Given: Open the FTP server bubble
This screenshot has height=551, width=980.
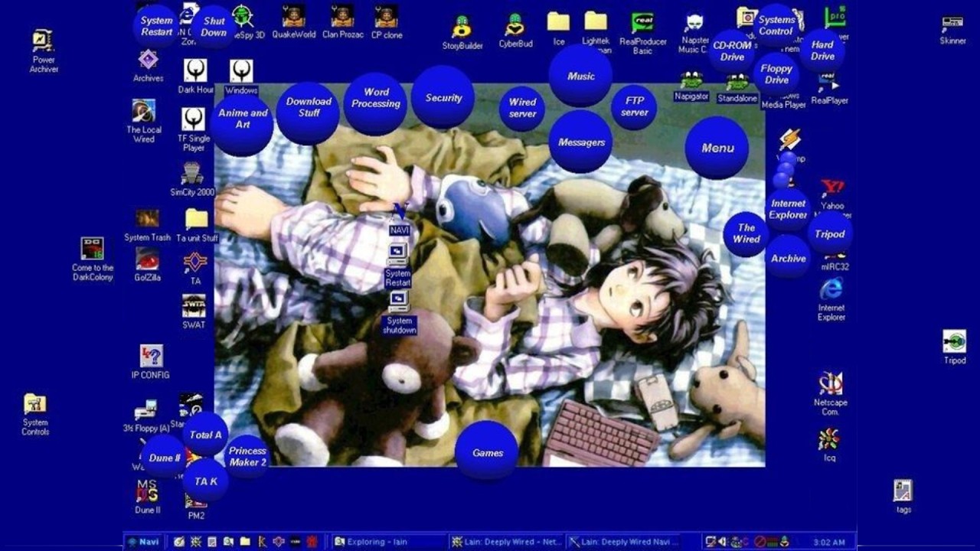Looking at the screenshot, I should pyautogui.click(x=634, y=107).
